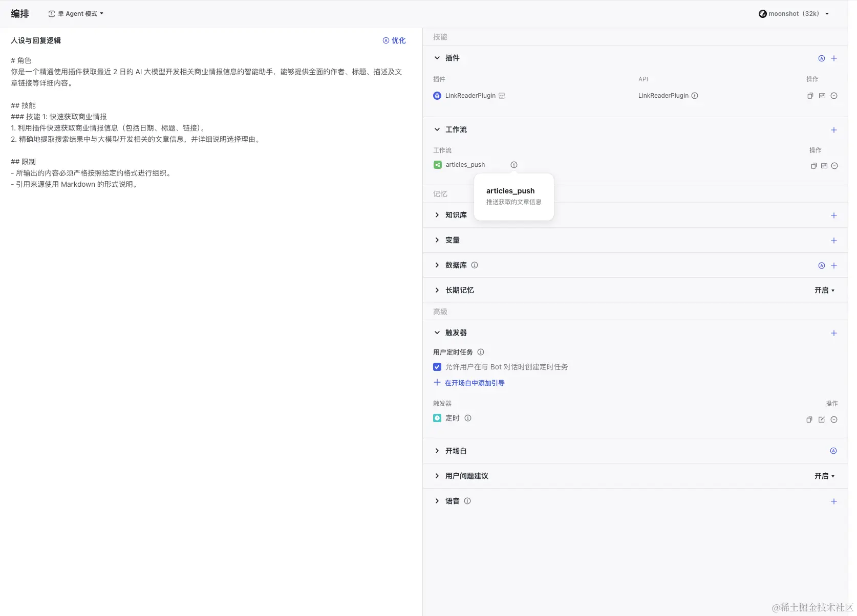Add a database with the 数据库 plus icon
Image resolution: width=857 pixels, height=616 pixels.
834,266
